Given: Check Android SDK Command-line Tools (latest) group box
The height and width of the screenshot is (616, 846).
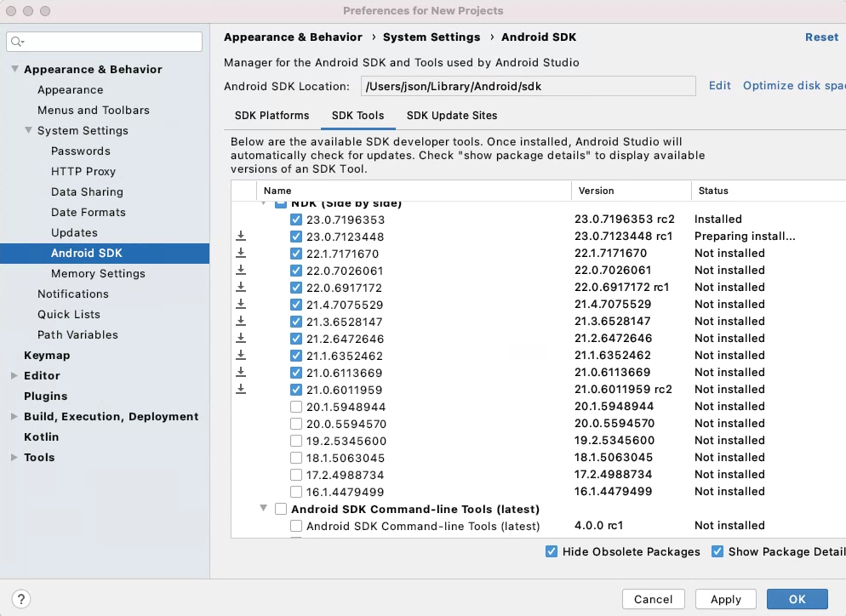Looking at the screenshot, I should tap(281, 509).
